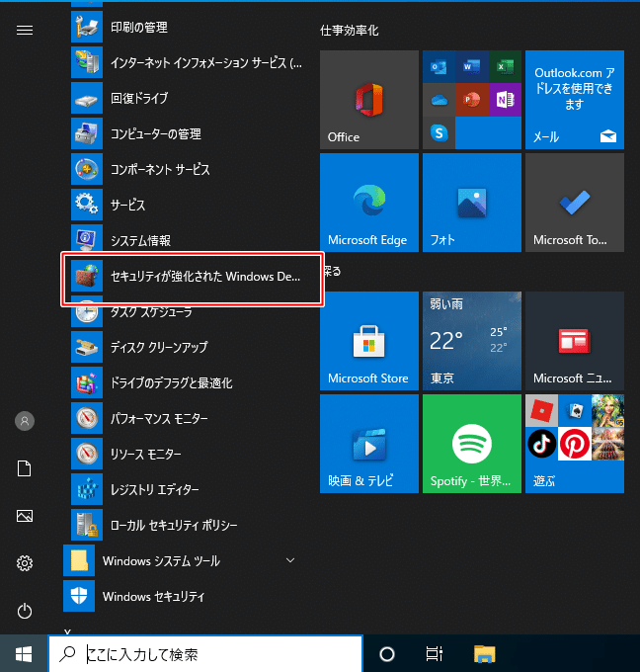
Task: Open OneDrive from the Office apps tile
Action: (x=439, y=100)
